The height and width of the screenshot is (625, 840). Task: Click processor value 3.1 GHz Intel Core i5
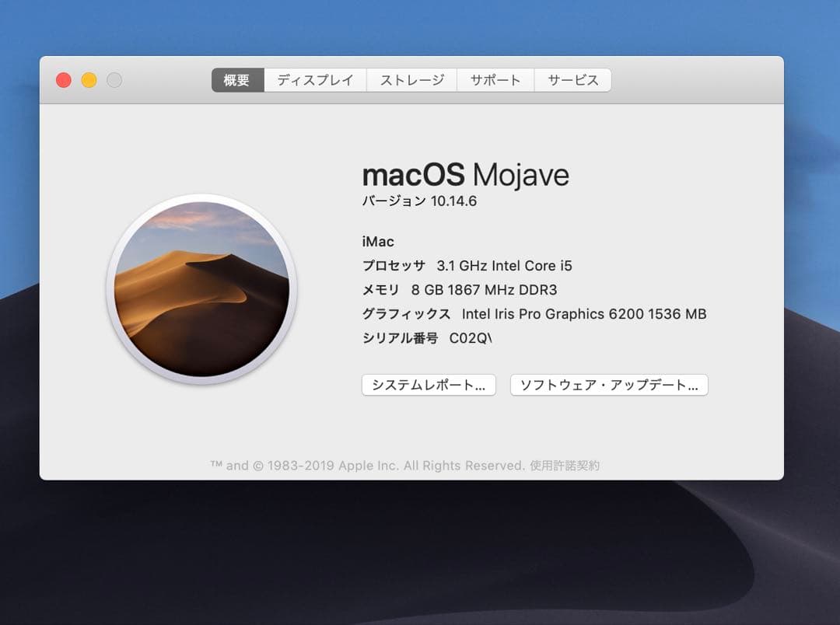[504, 266]
